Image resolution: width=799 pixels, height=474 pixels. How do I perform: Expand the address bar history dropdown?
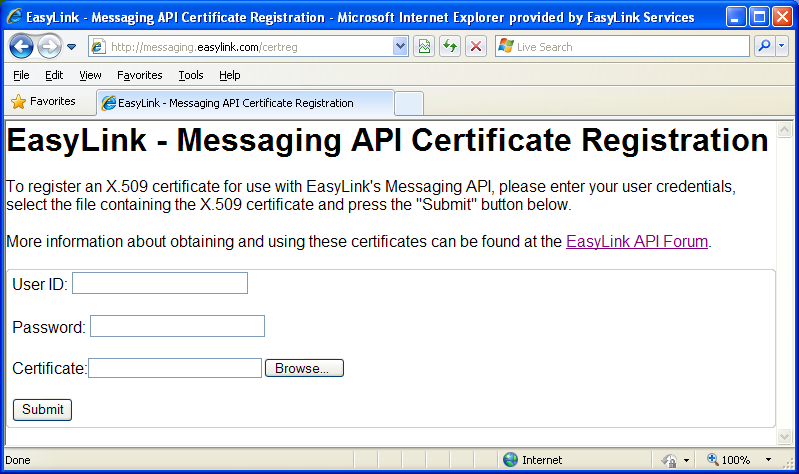pos(400,46)
